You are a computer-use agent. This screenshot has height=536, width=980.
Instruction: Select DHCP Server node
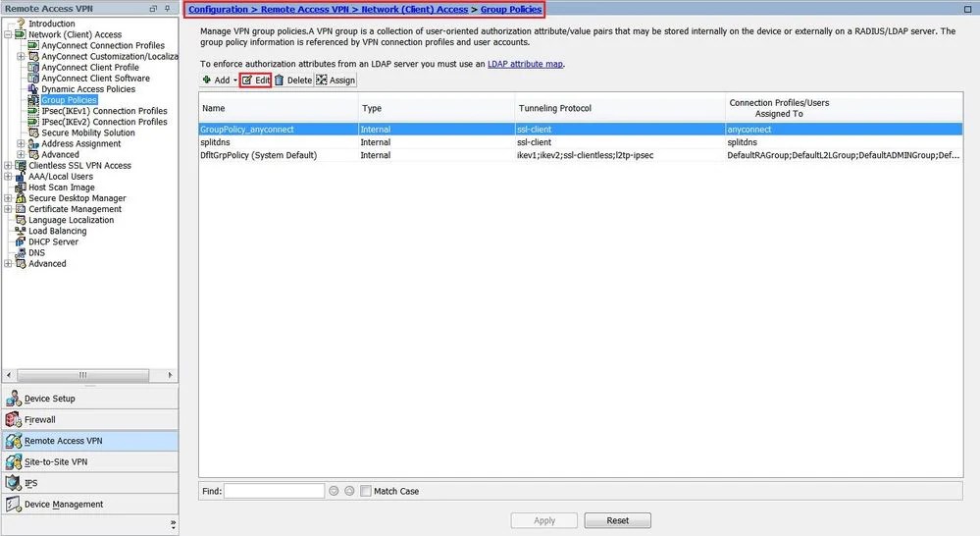53,242
